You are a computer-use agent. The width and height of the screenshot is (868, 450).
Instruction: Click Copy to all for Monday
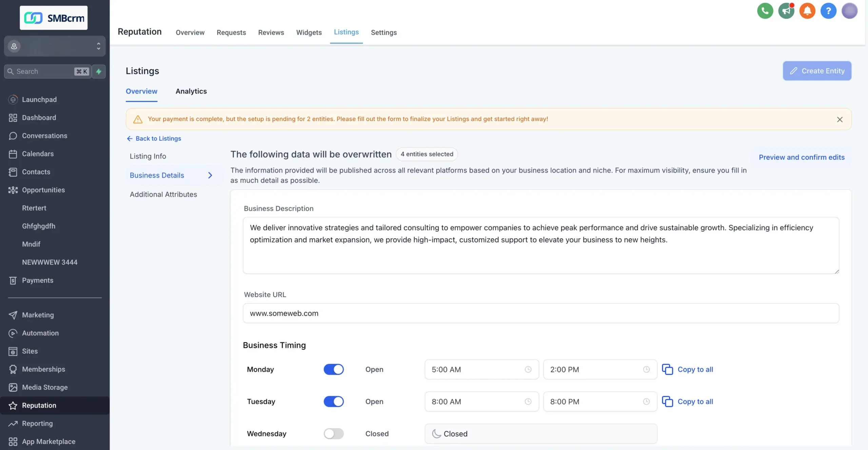click(695, 369)
